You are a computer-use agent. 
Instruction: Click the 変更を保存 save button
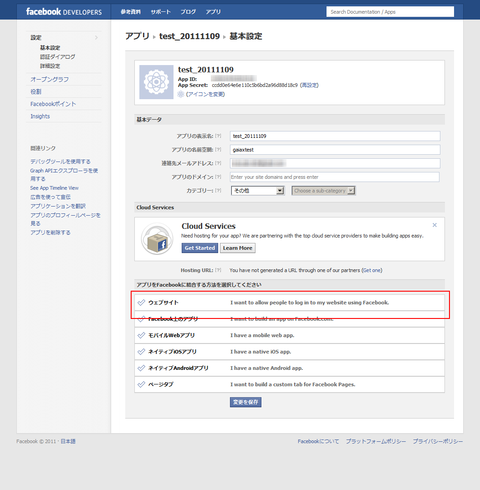(x=246, y=402)
